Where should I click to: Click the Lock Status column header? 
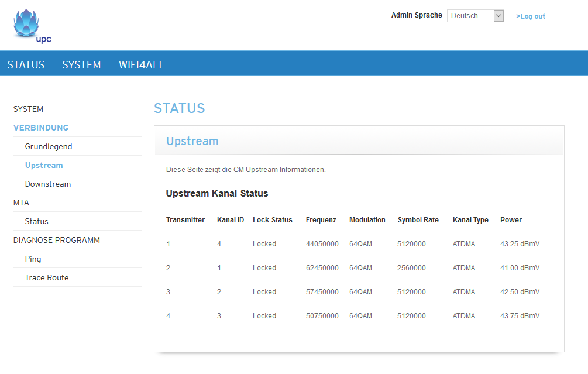(272, 220)
